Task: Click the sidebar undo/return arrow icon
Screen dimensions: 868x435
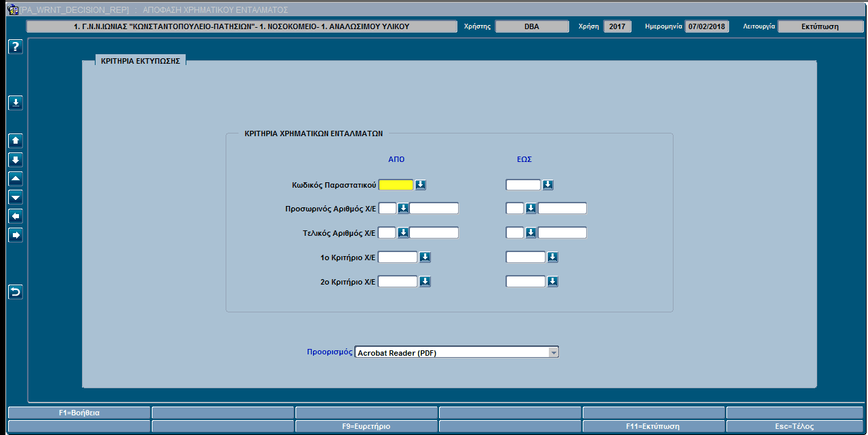Action: point(16,292)
